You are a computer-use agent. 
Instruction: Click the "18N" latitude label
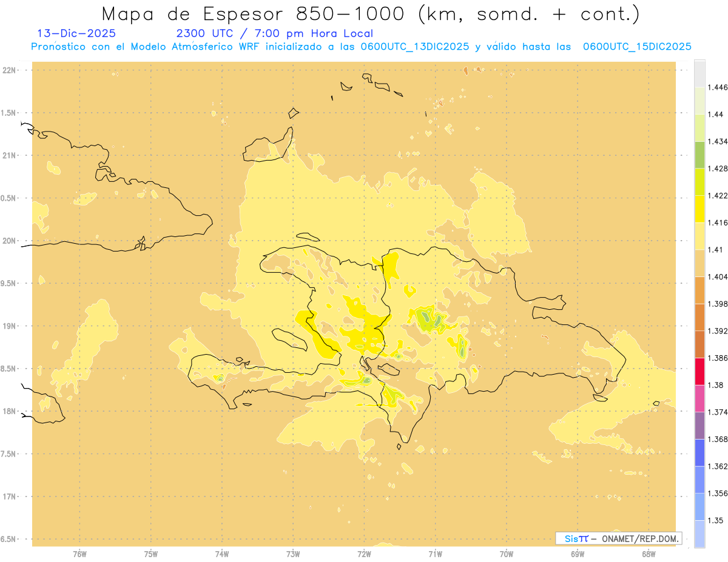point(10,412)
